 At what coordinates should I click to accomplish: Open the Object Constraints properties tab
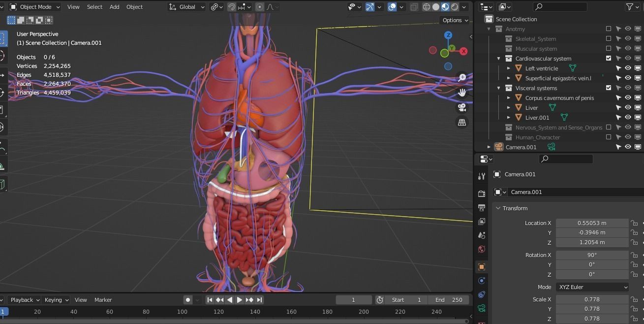click(482, 294)
